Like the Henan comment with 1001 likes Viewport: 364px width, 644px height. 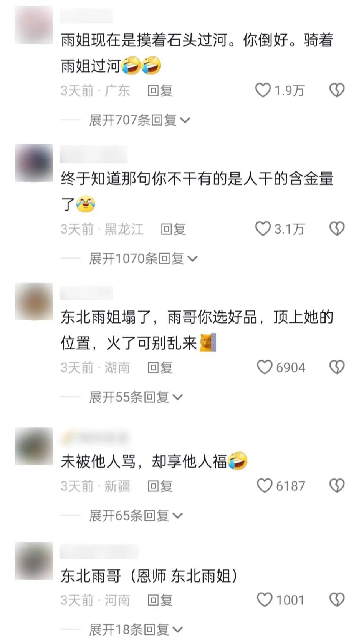[x=265, y=599]
